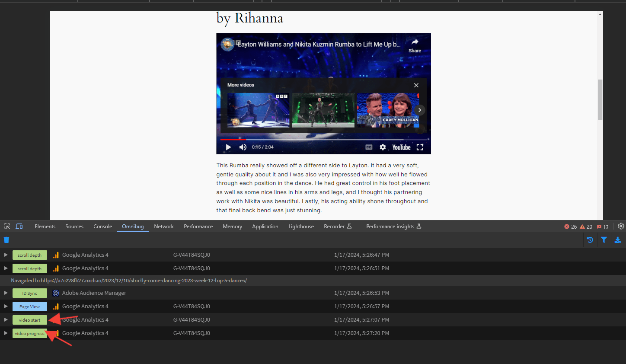Toggle the device toolbar
This screenshot has width=626, height=364.
tap(19, 227)
